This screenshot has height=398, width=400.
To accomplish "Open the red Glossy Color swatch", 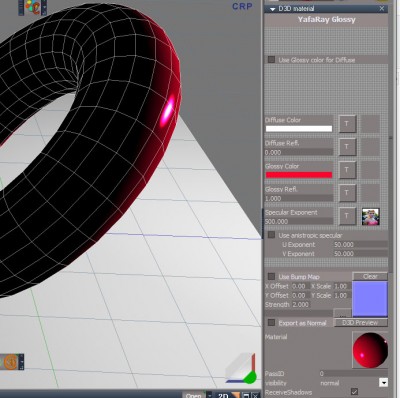I will 299,175.
